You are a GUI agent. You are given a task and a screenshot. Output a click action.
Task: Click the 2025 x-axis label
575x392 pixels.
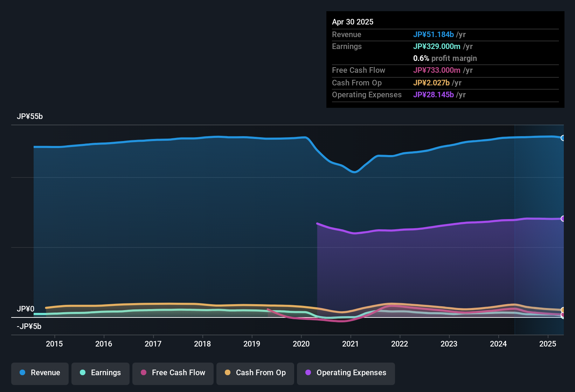tap(548, 344)
